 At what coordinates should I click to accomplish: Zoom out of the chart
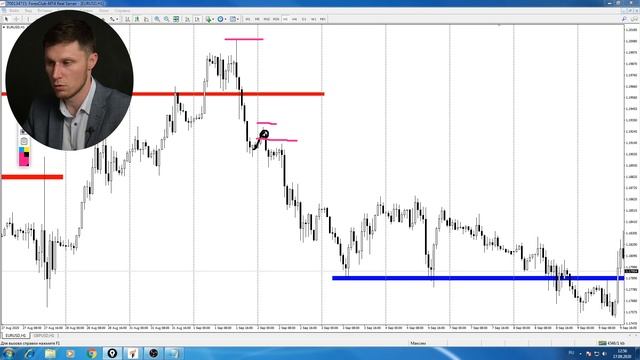point(167,19)
